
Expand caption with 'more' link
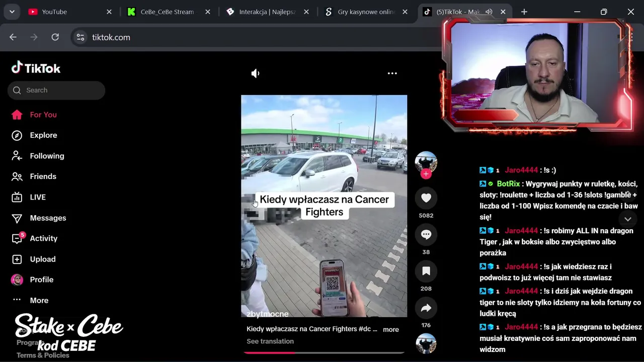click(x=391, y=329)
